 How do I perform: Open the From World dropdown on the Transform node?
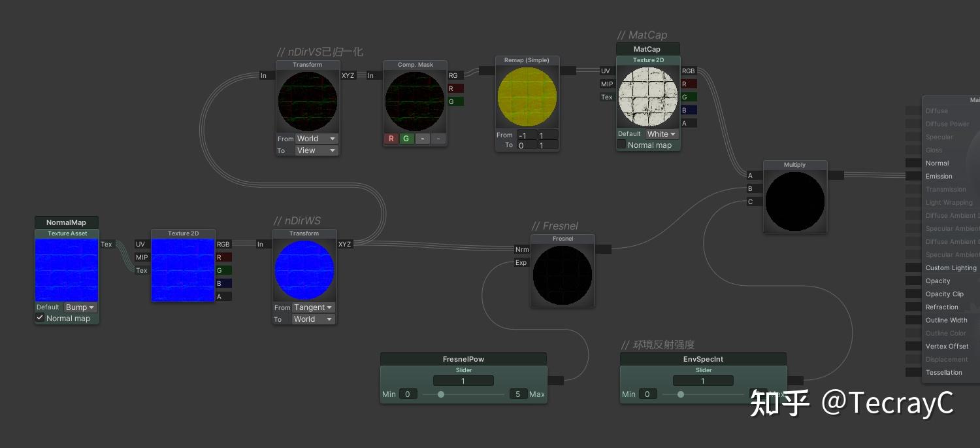pos(316,139)
